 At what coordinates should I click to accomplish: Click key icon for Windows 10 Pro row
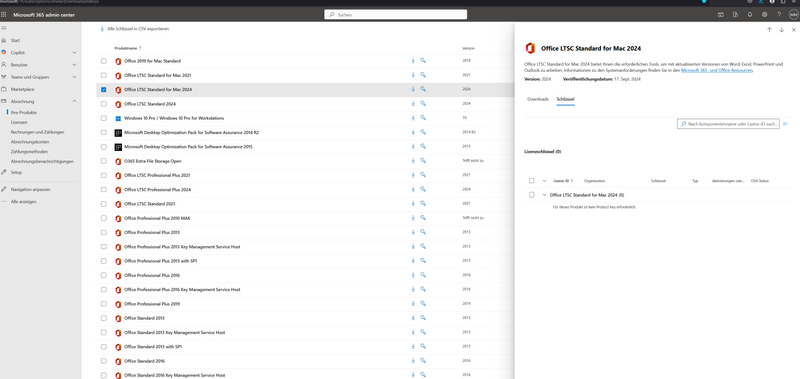pos(423,118)
